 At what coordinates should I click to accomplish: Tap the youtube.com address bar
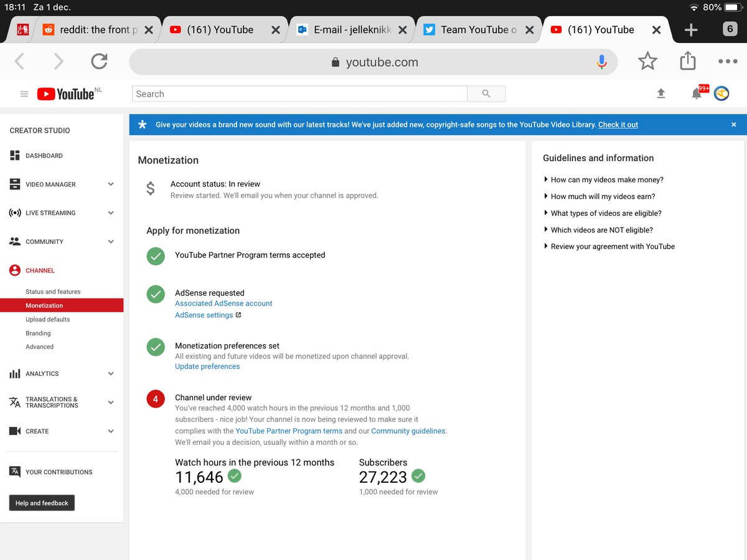(374, 62)
